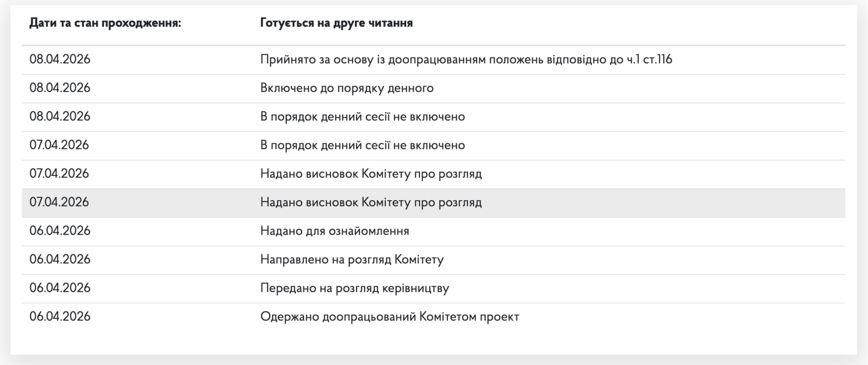Select the date beside "Передано на розгляд керівництву"
868x365 pixels.
click(60, 288)
